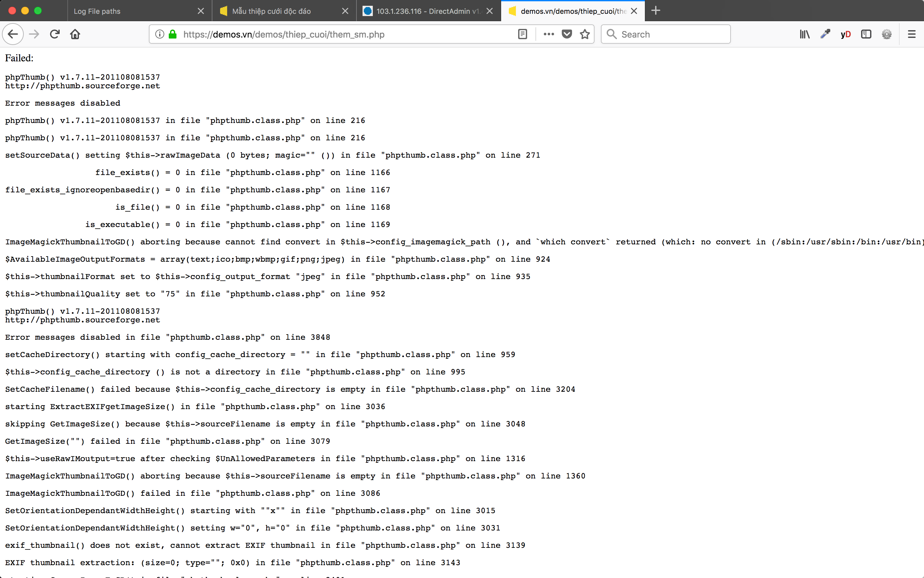The width and height of the screenshot is (924, 578).
Task: Click the forward navigation arrow
Action: (34, 34)
